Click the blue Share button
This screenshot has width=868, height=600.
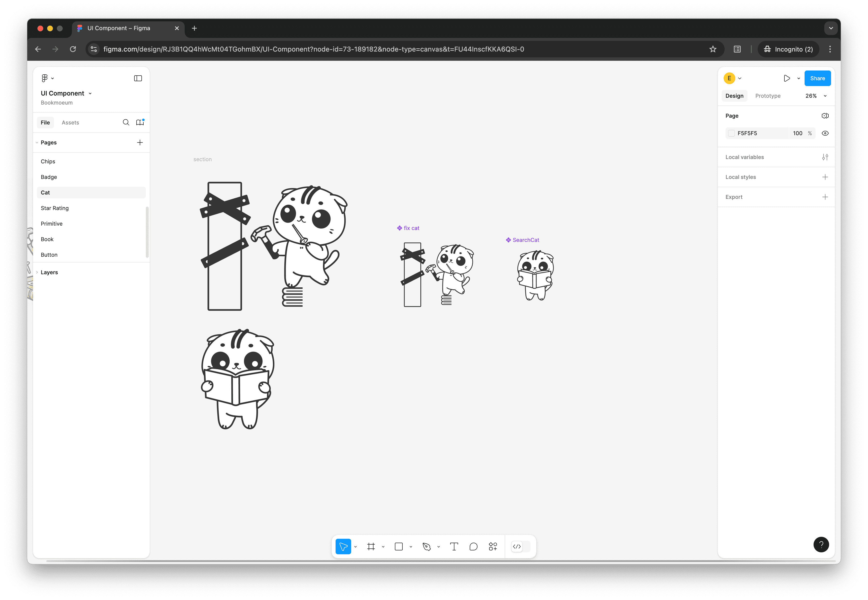point(817,78)
